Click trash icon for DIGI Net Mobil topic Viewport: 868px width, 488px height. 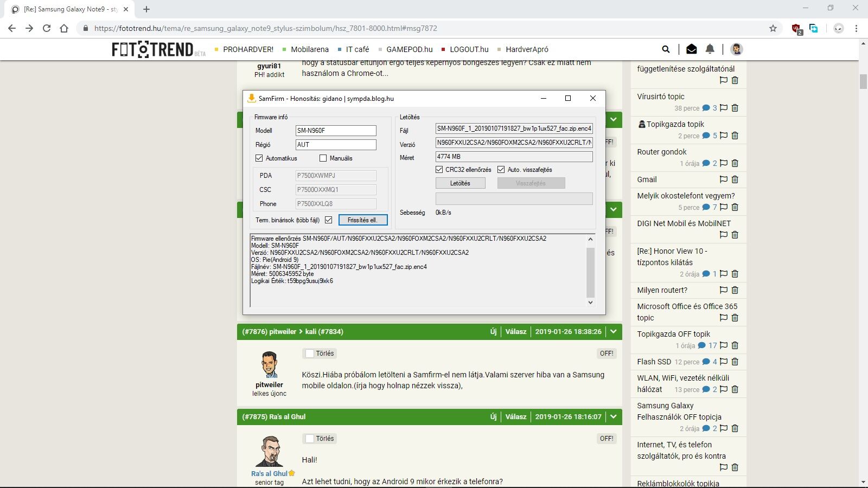pos(735,235)
